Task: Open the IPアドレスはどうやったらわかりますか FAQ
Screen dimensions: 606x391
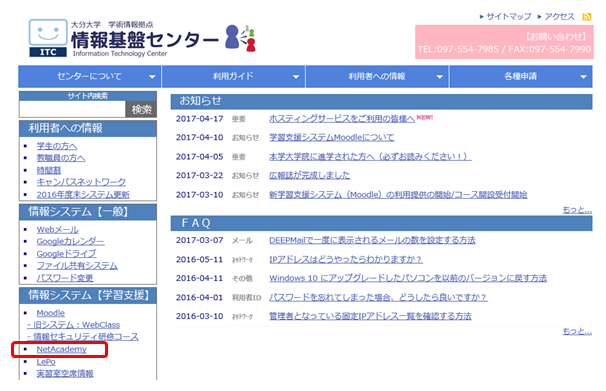Action: click(346, 259)
